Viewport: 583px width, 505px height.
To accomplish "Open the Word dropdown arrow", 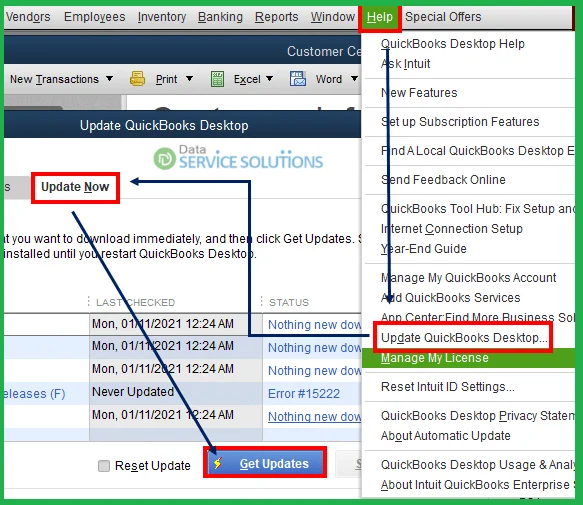I will (x=354, y=78).
